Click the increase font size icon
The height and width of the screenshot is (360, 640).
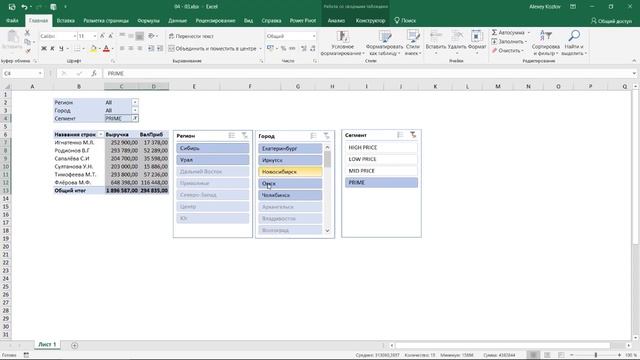click(x=102, y=36)
